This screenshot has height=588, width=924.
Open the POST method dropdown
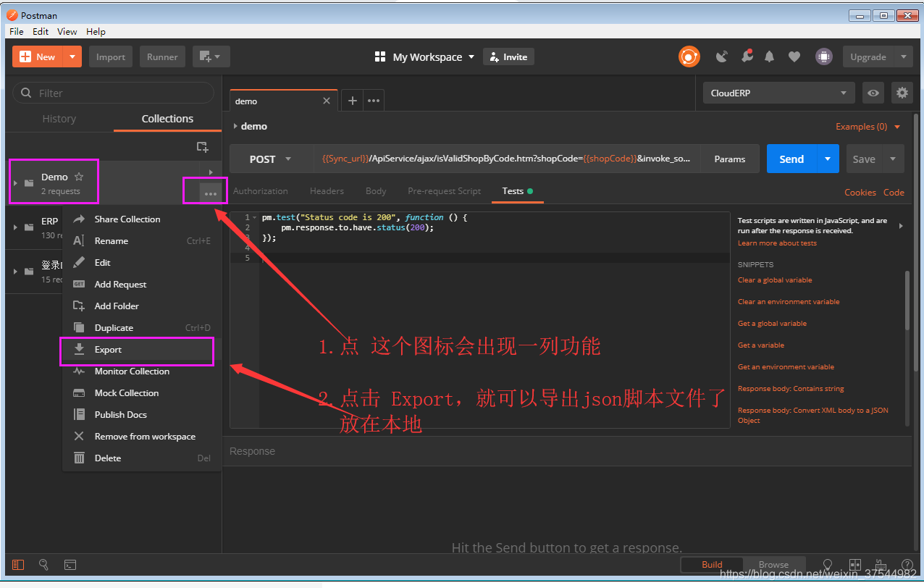pyautogui.click(x=272, y=159)
